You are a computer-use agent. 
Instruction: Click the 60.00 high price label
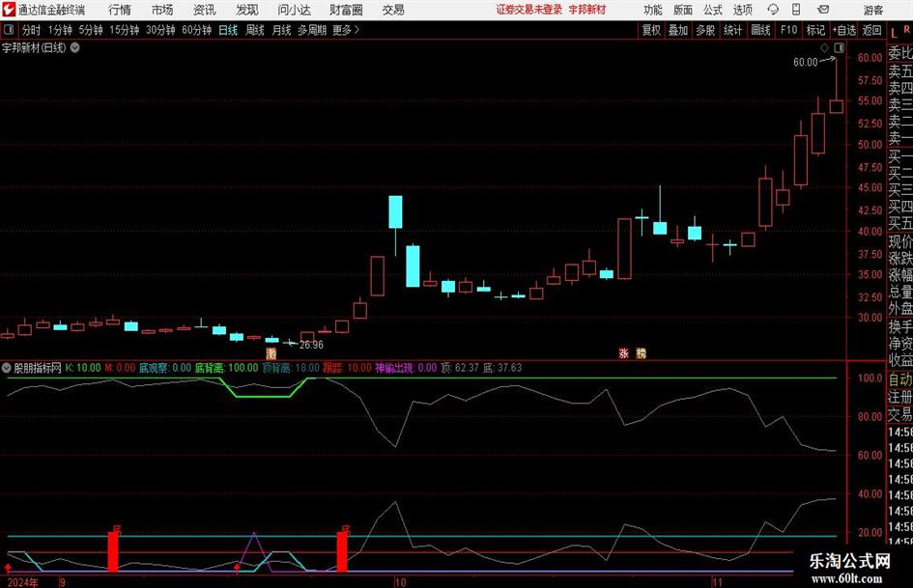[806, 62]
